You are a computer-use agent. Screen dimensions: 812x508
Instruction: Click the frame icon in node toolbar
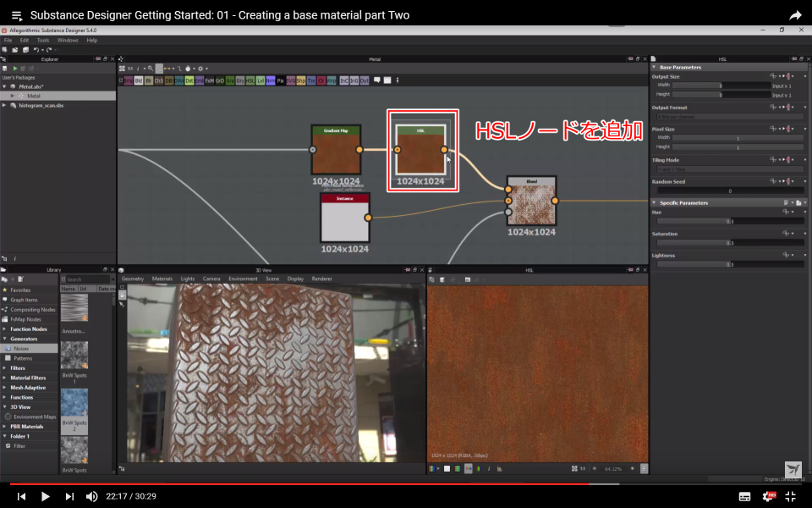click(387, 80)
